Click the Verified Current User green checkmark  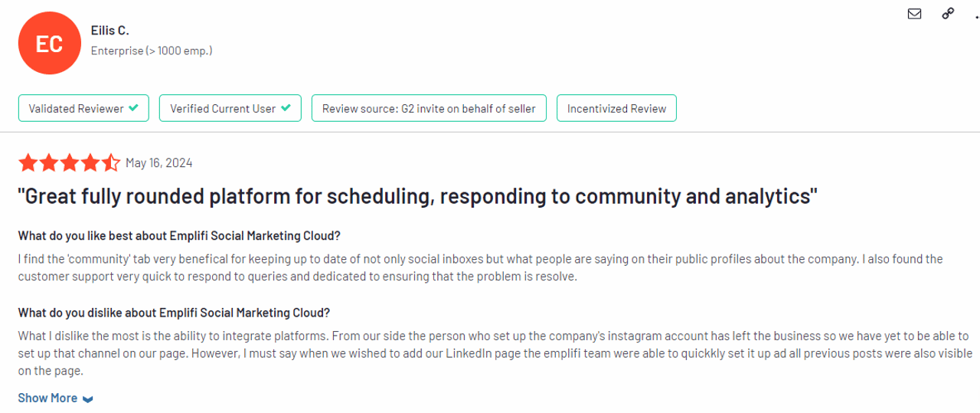286,108
